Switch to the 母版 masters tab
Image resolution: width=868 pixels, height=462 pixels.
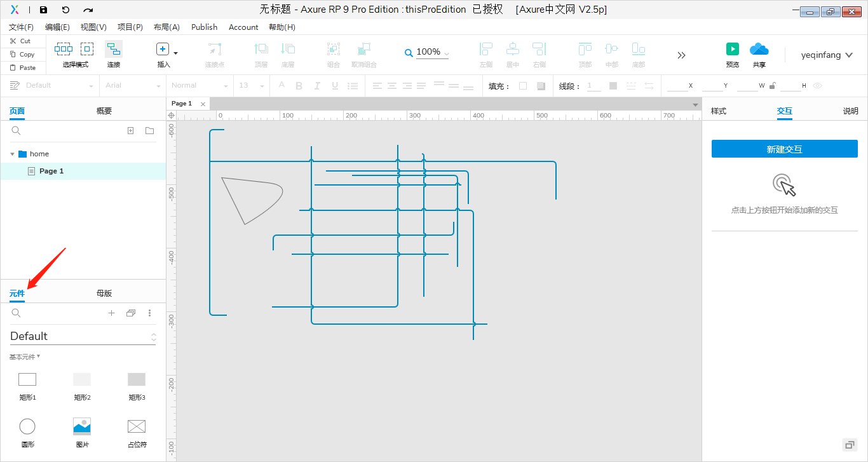click(104, 293)
